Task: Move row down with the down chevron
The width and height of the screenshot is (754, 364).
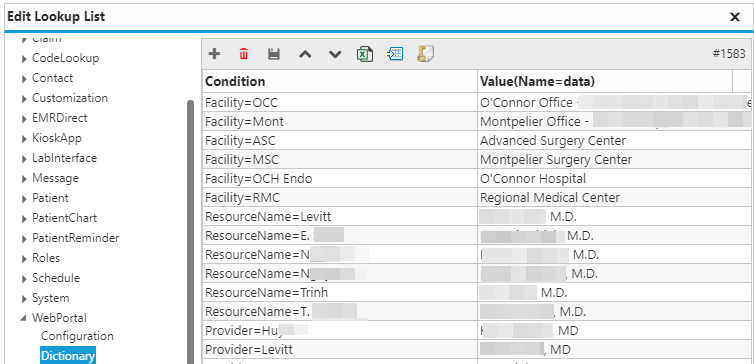Action: (335, 54)
